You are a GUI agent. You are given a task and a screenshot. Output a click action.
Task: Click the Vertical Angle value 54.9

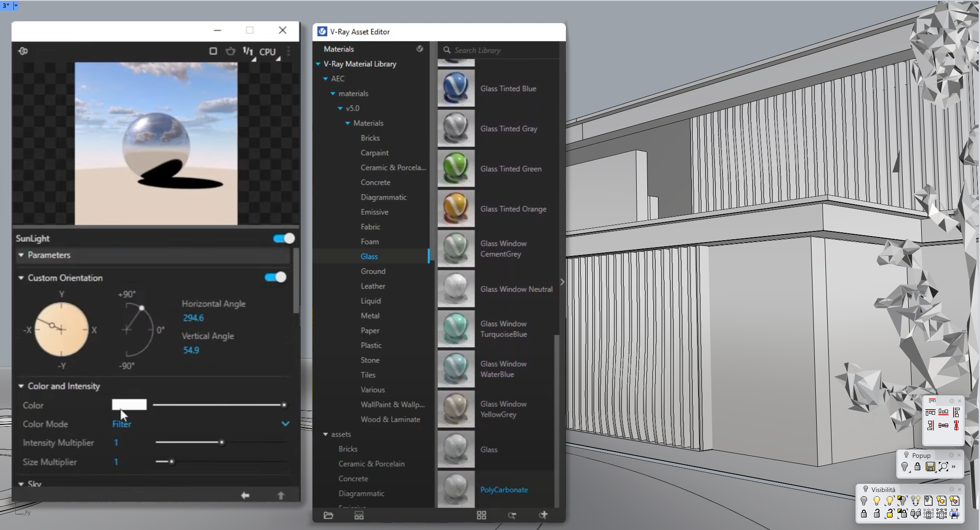tap(191, 350)
